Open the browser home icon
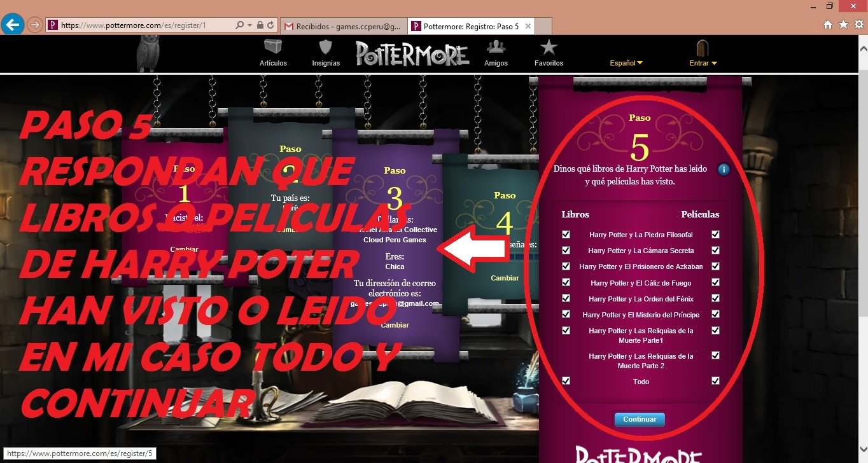 (828, 25)
